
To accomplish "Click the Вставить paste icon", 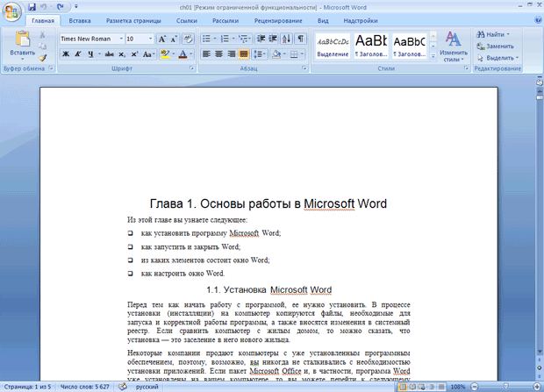I will pyautogui.click(x=23, y=39).
